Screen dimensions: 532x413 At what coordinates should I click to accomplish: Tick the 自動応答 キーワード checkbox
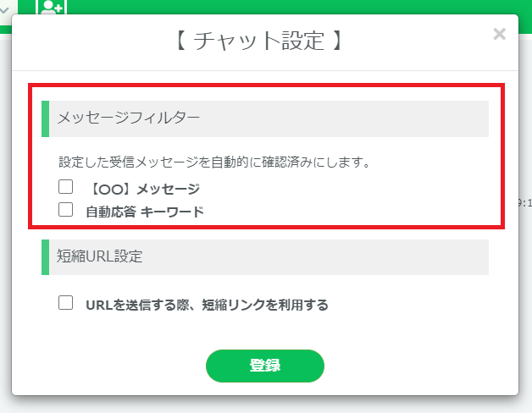[65, 209]
